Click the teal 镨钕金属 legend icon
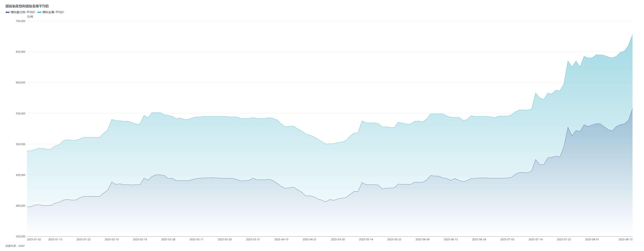This screenshot has height=251, width=644. (39, 12)
